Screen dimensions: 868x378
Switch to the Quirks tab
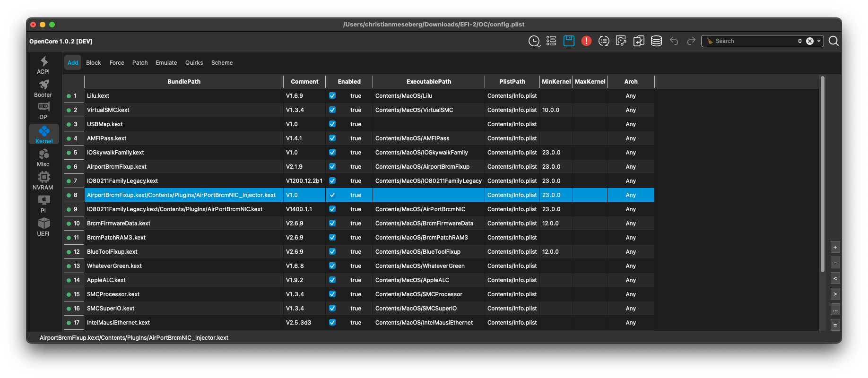pos(194,63)
